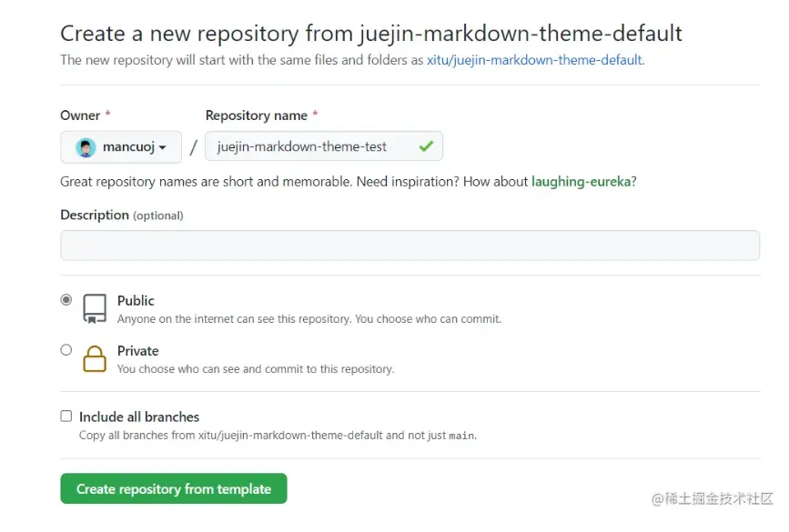Viewport: 789px width, 532px height.
Task: Select the Public radio button
Action: tap(66, 300)
